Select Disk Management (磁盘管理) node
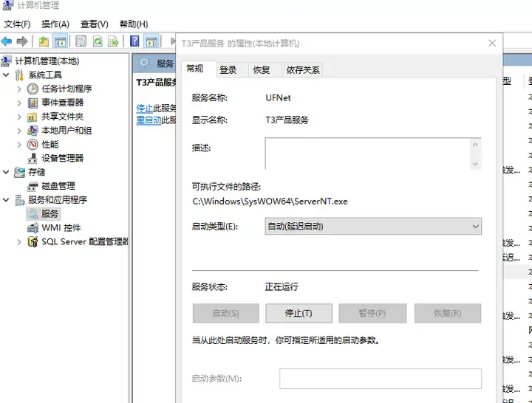Image resolution: width=532 pixels, height=403 pixels. [58, 186]
